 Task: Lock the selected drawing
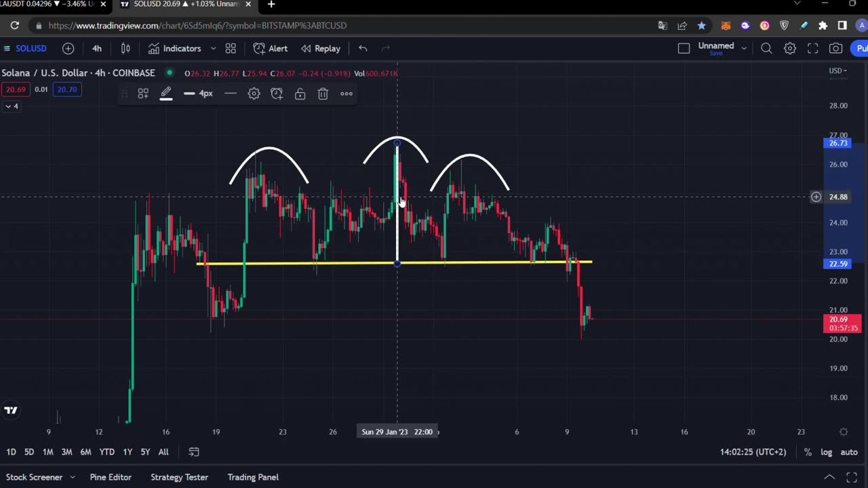coord(300,94)
